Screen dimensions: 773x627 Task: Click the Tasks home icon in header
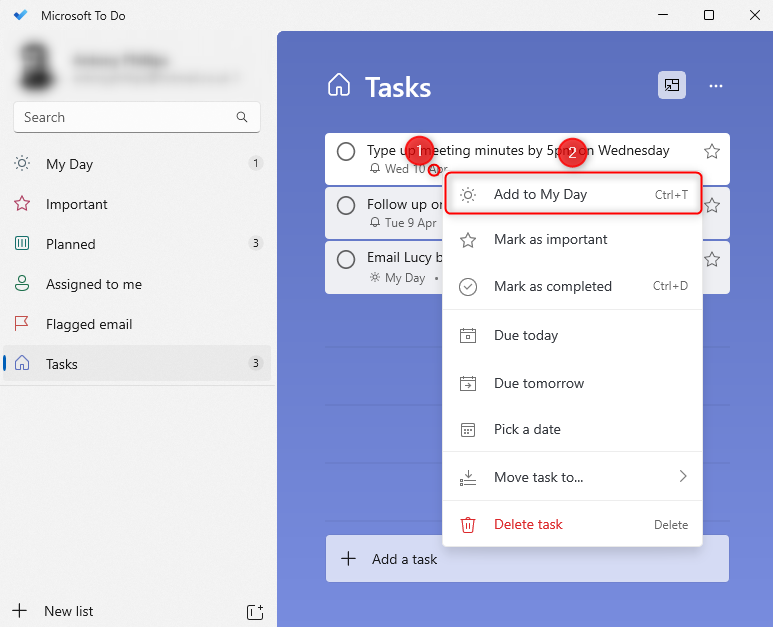pyautogui.click(x=339, y=86)
